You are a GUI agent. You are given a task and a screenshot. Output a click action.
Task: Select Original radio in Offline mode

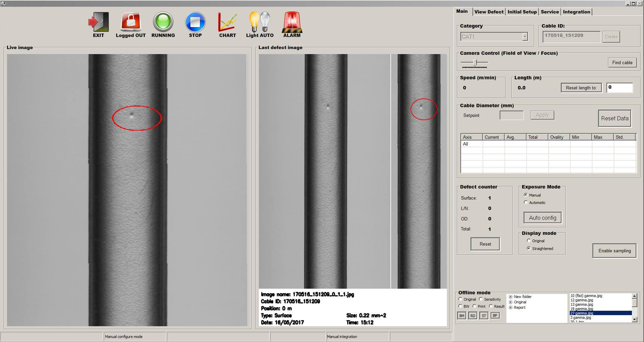tap(460, 299)
